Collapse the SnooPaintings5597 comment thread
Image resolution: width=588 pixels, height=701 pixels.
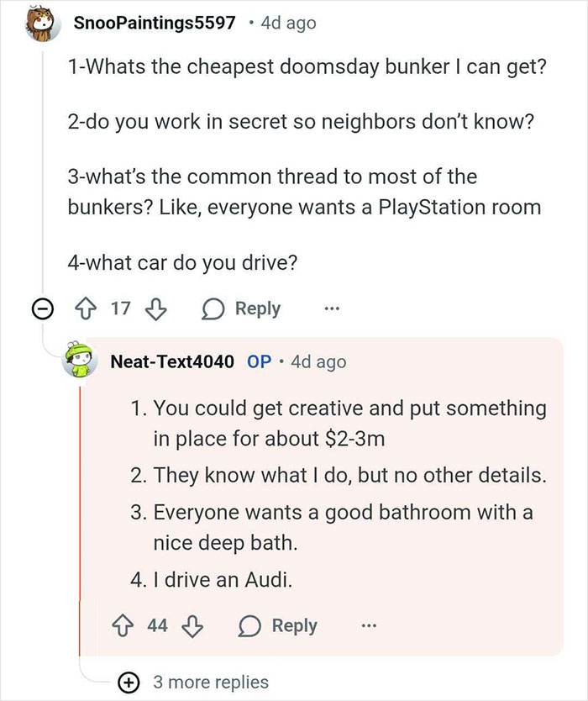click(x=39, y=309)
